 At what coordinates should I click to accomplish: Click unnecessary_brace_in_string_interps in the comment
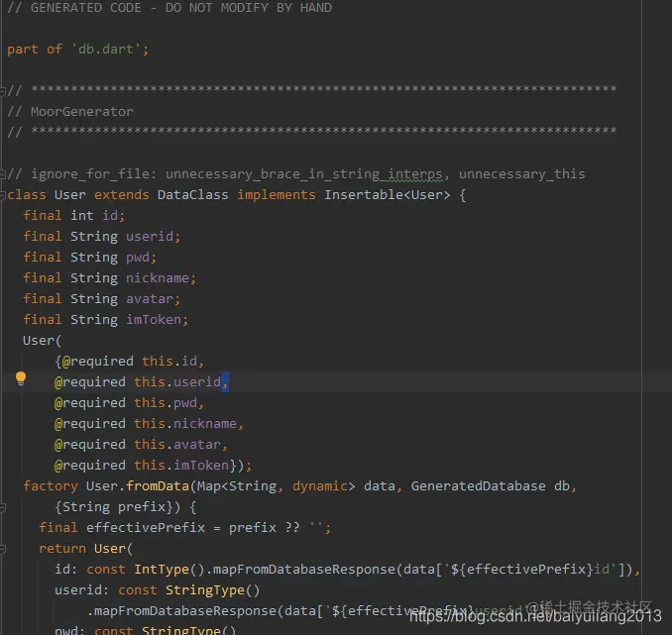pyautogui.click(x=304, y=174)
